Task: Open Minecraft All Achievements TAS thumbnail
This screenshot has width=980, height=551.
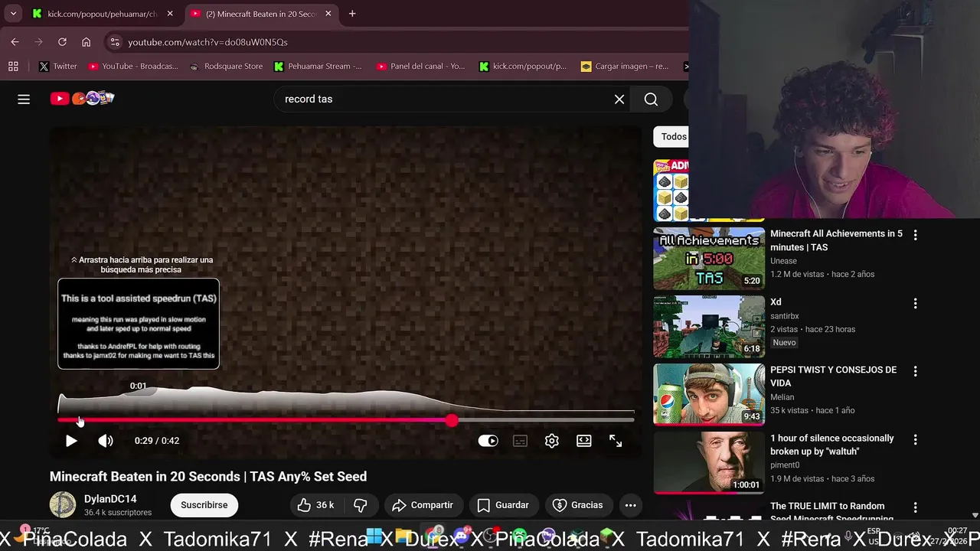Action: [x=709, y=259]
